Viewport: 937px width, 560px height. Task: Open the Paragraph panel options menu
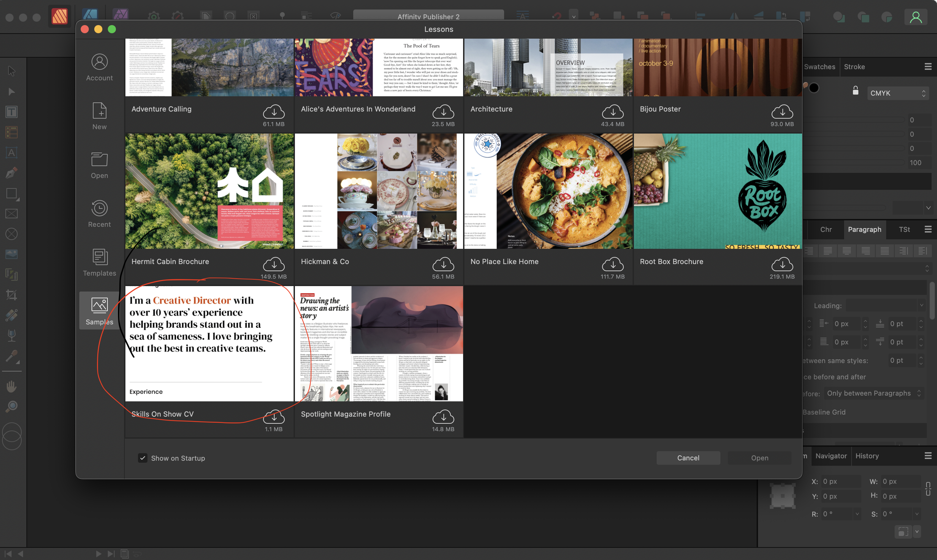[928, 229]
